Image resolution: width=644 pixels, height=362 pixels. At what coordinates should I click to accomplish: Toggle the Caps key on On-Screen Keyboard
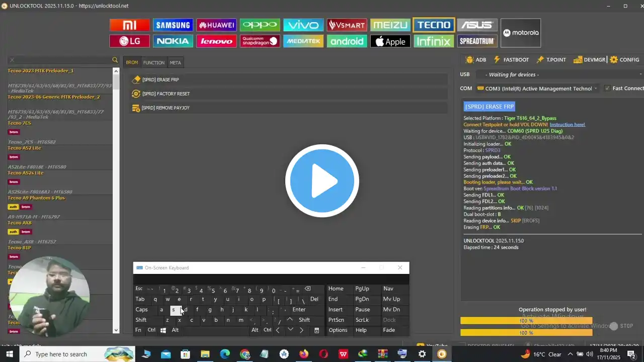click(x=142, y=310)
